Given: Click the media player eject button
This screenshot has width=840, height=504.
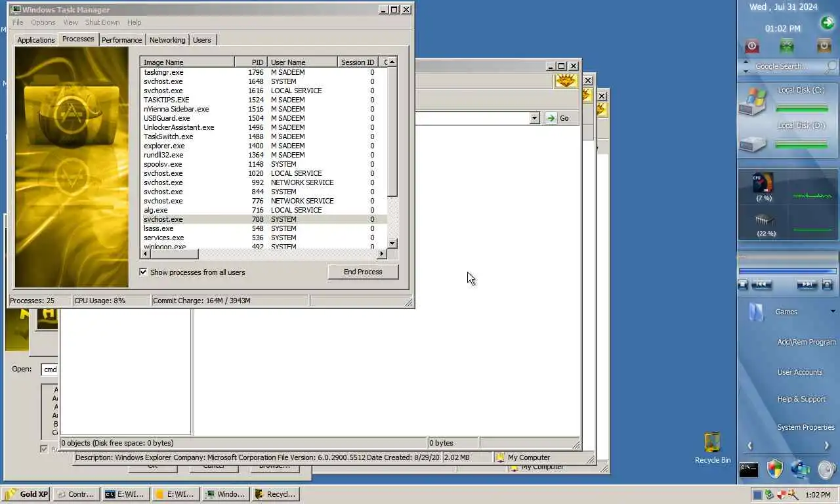Looking at the screenshot, I should point(827,284).
